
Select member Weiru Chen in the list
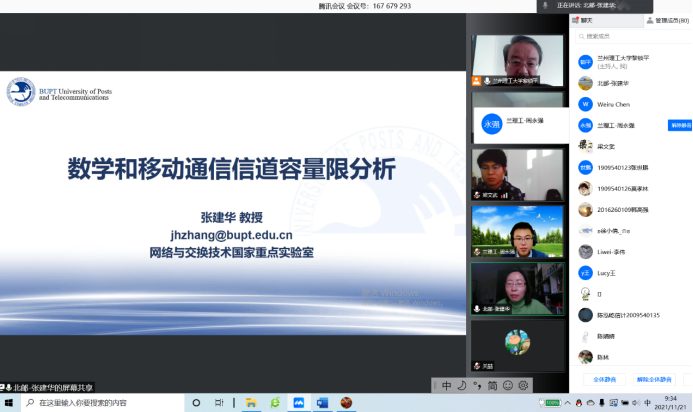pyautogui.click(x=616, y=103)
